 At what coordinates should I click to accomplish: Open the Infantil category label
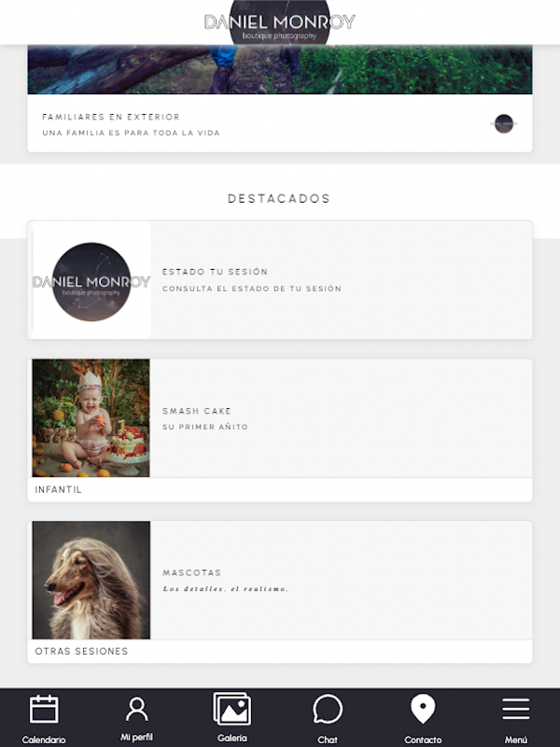(x=59, y=489)
